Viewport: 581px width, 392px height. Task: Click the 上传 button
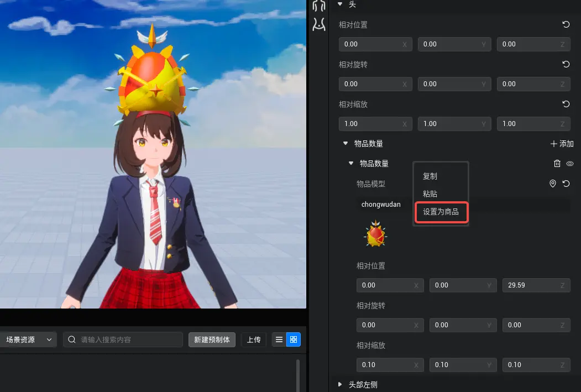pos(254,339)
